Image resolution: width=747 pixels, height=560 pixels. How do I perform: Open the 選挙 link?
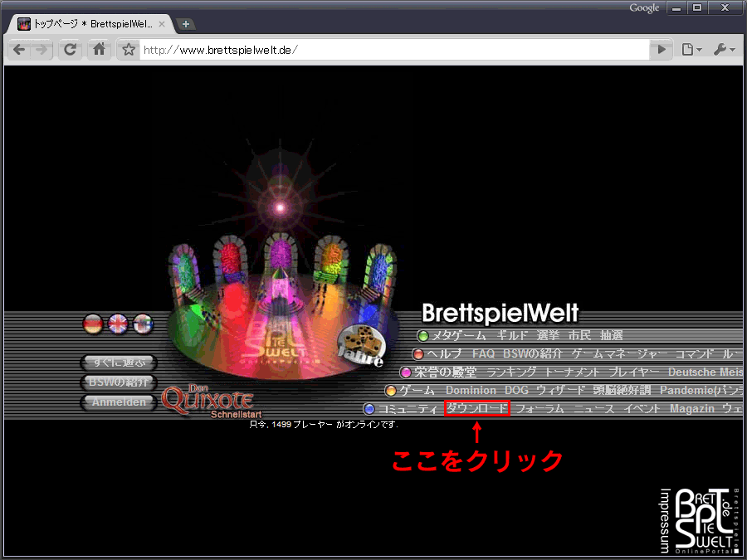[548, 336]
